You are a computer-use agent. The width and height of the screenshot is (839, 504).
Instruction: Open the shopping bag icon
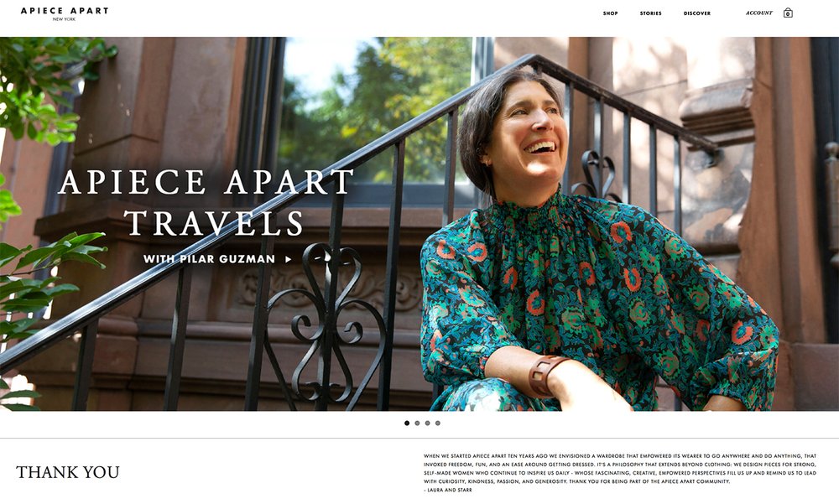coord(788,13)
